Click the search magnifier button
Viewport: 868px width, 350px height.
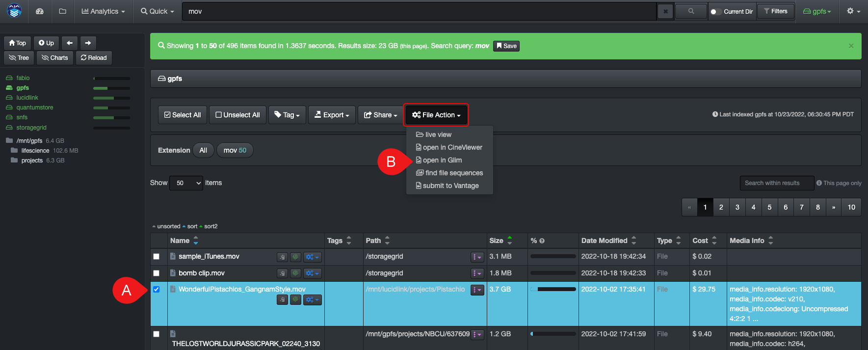[691, 11]
